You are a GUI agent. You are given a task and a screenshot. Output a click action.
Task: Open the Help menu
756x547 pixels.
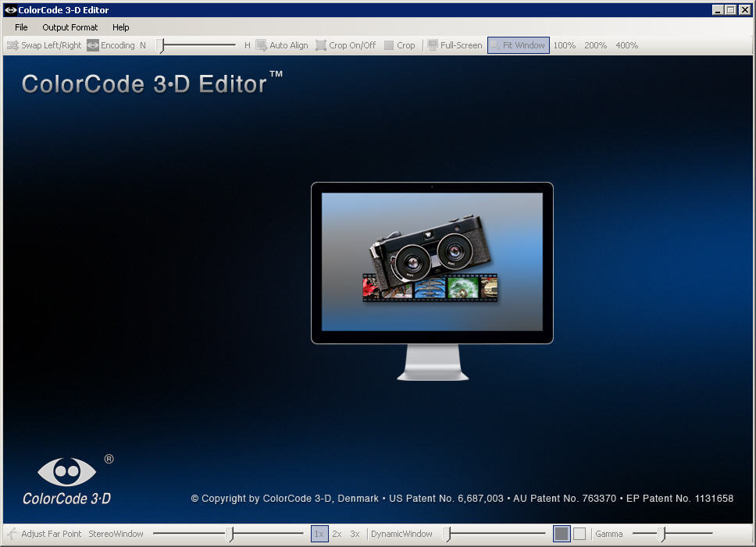[x=120, y=27]
